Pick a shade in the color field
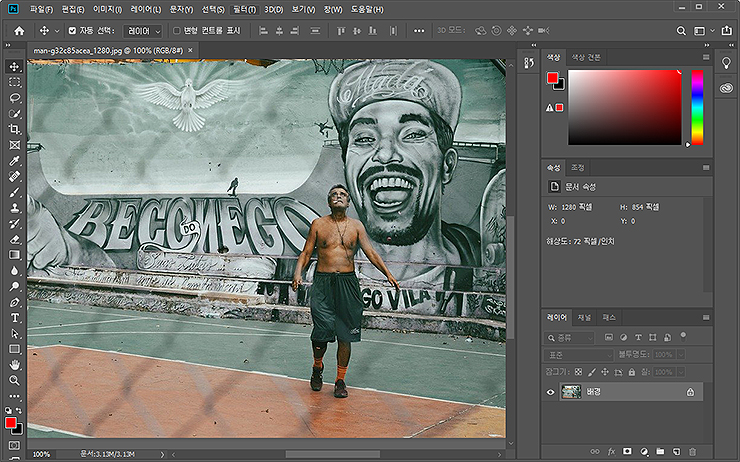This screenshot has height=462, width=740. coord(625,107)
